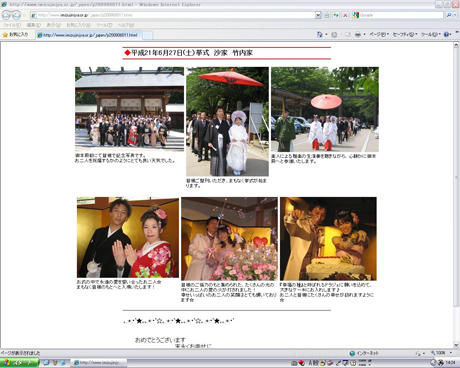Open the 編集 menu

pyautogui.click(x=33, y=25)
